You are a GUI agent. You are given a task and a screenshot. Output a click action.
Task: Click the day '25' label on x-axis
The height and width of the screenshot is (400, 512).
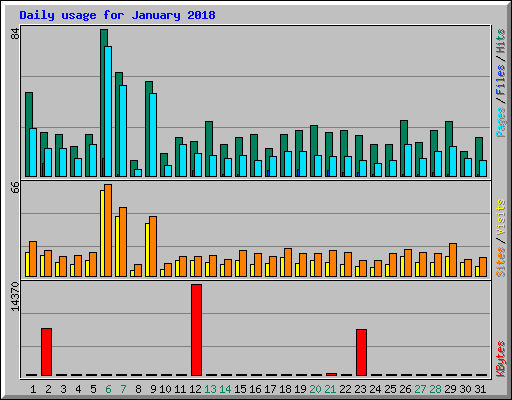[x=390, y=389]
